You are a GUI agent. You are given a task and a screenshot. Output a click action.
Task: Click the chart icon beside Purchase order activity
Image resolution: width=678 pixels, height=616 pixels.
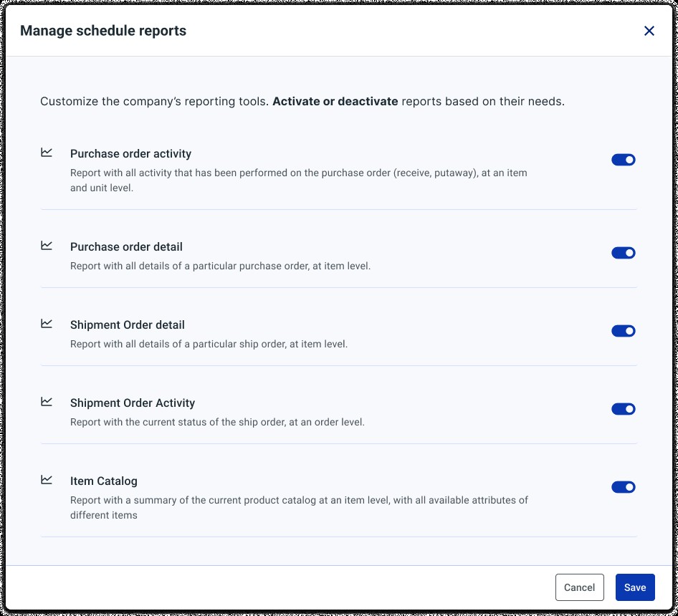47,152
